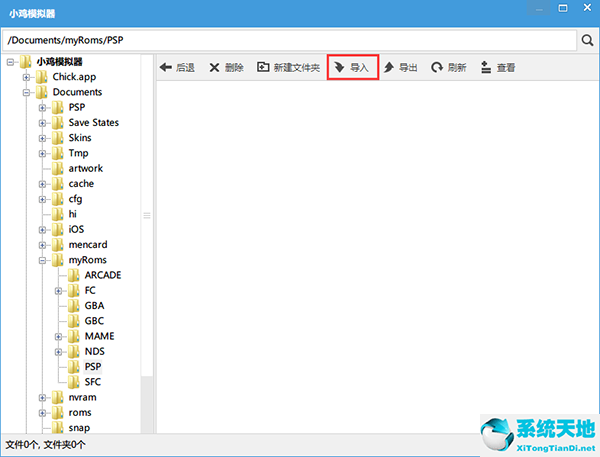The width and height of the screenshot is (600, 457).
Task: Click the search magnifier icon
Action: (586, 40)
